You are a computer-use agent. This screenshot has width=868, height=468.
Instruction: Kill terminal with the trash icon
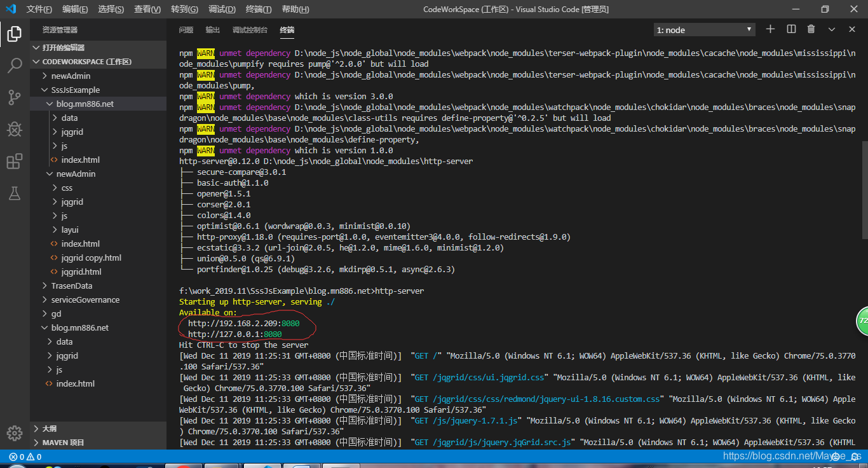pos(811,29)
